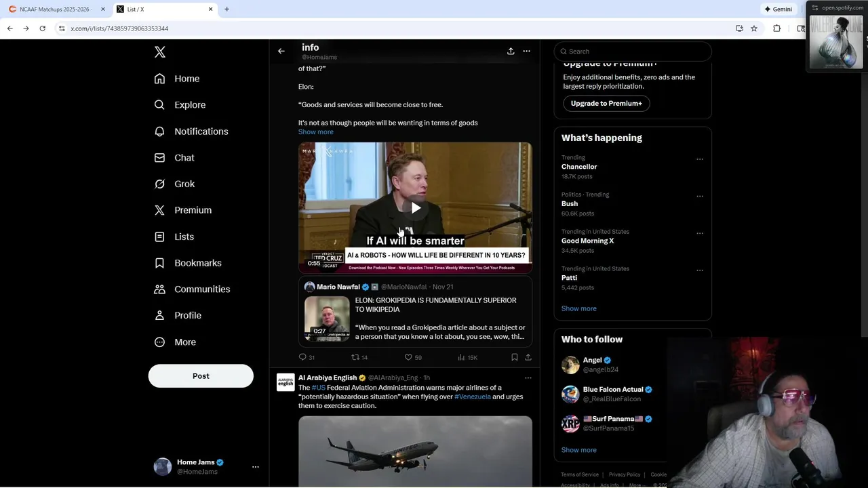Open the Good Morning X trend
The width and height of the screenshot is (868, 488).
click(587, 241)
